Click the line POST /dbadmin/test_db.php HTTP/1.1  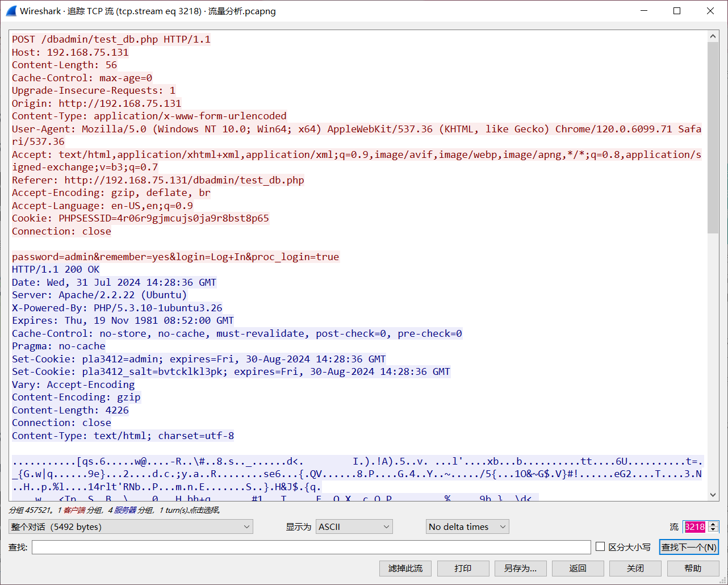(x=111, y=39)
